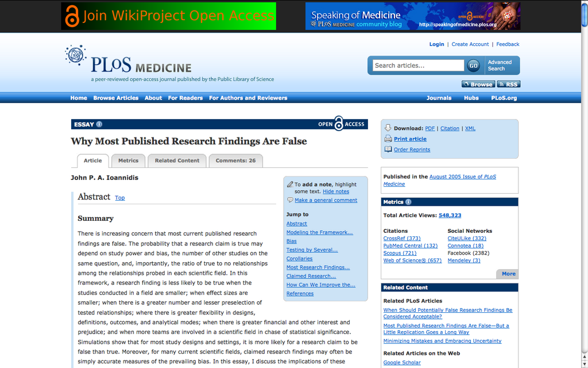Viewport: 588px width, 368px height.
Task: Jump to How Can We Improve section
Action: coord(320,285)
